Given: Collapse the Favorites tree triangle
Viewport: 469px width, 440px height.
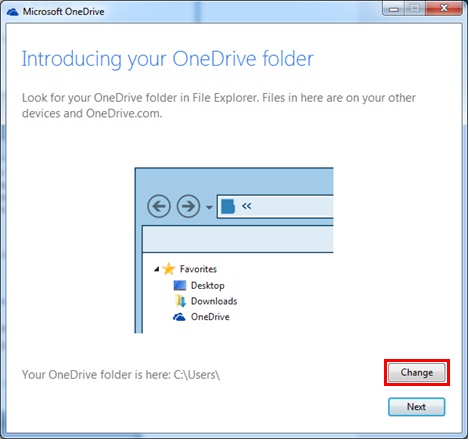Looking at the screenshot, I should point(156,269).
